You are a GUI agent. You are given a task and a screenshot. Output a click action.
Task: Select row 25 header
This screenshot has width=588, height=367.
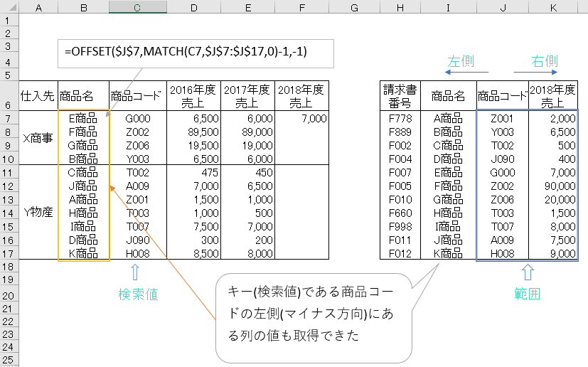(x=9, y=359)
